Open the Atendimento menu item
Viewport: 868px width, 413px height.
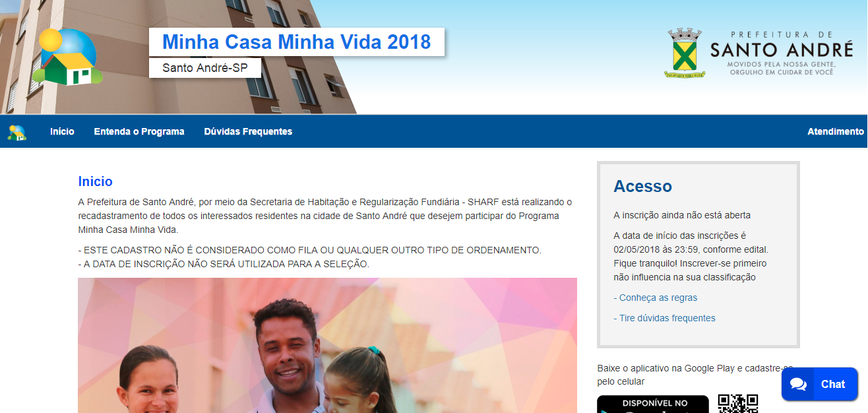click(835, 131)
